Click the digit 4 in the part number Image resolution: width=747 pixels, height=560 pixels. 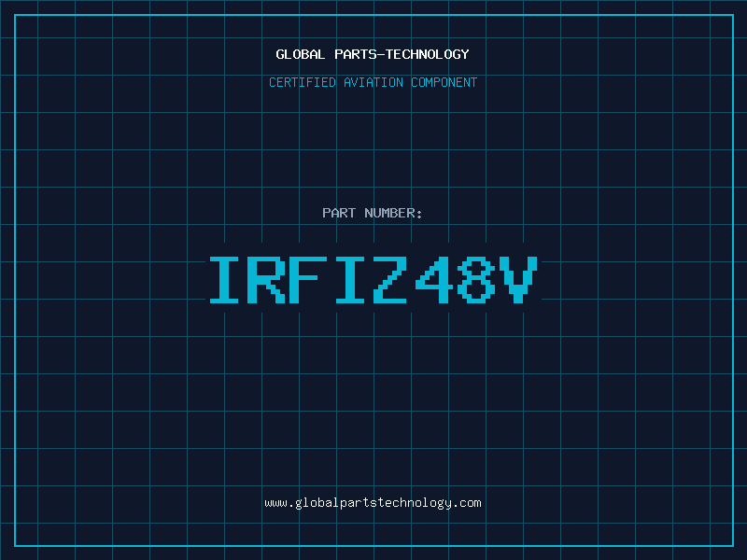tap(433, 280)
